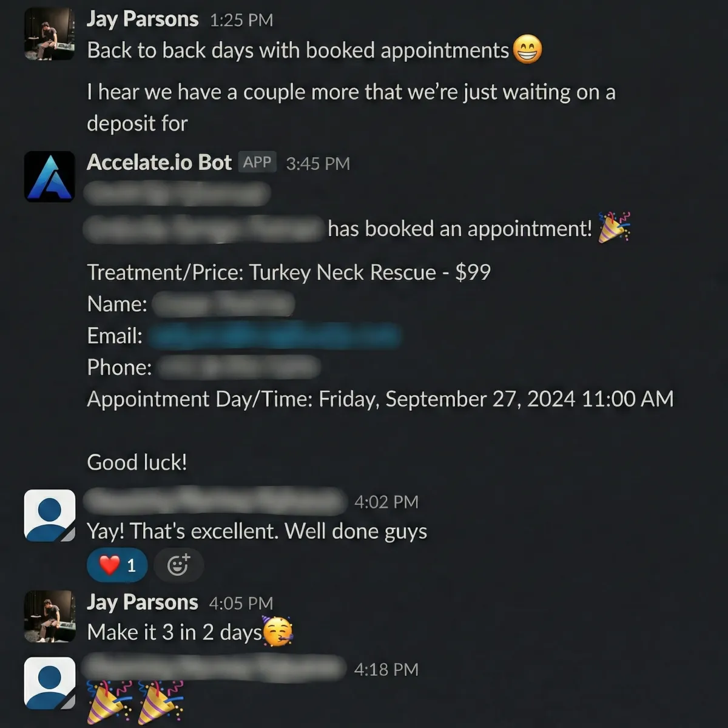Click the 4:02 PM message timestamp
The height and width of the screenshot is (728, 728).
(386, 502)
